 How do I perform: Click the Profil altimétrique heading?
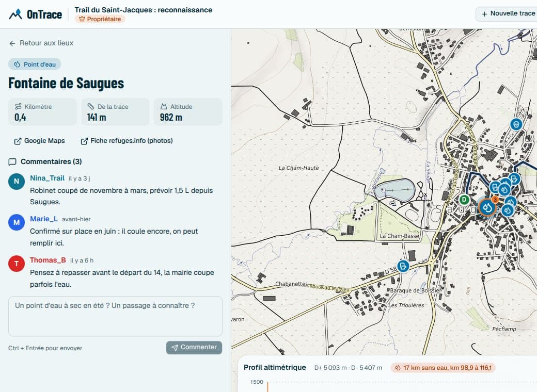tap(275, 368)
